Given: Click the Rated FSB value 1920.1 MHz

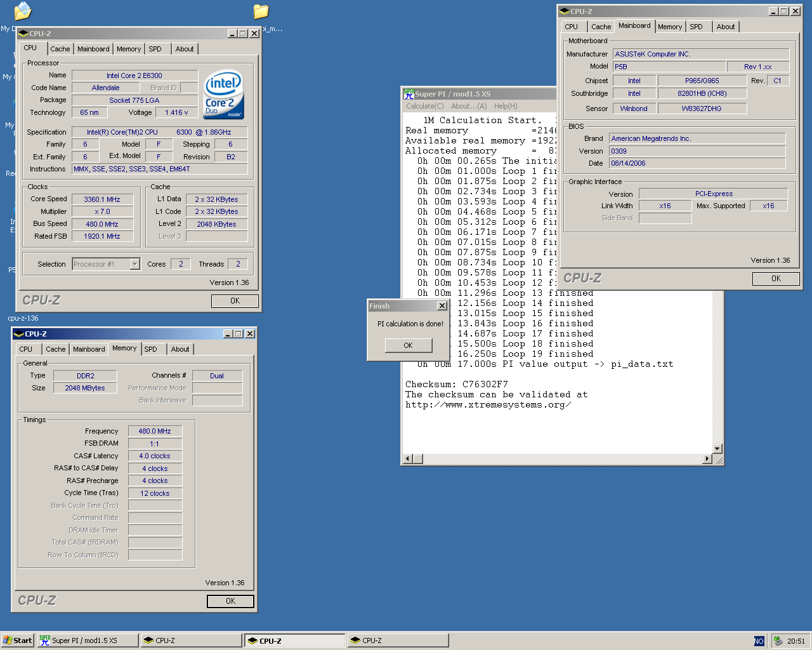Looking at the screenshot, I should [102, 236].
